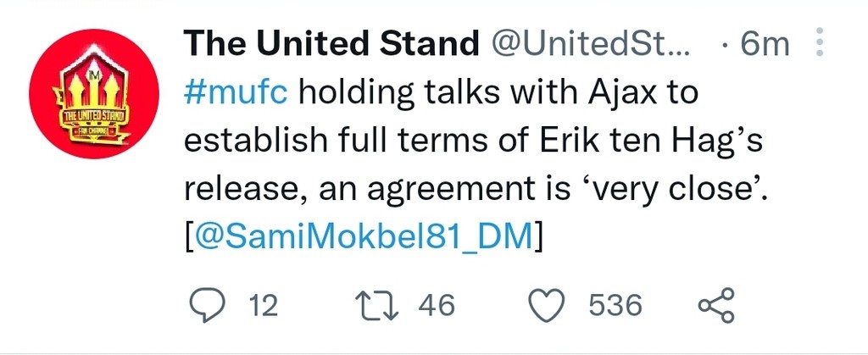Click the reply speech bubble icon
This screenshot has width=868, height=355.
[x=205, y=305]
